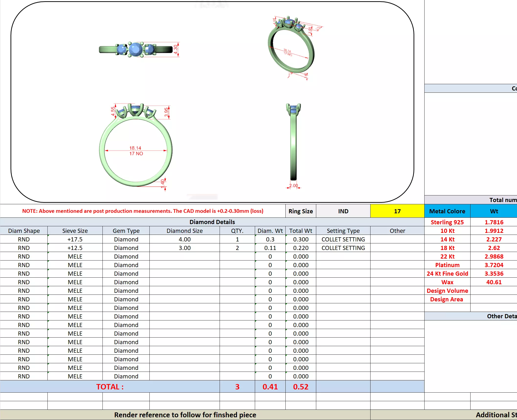This screenshot has width=517, height=420.
Task: Select the 18 Kt metal label
Action: pyautogui.click(x=447, y=248)
